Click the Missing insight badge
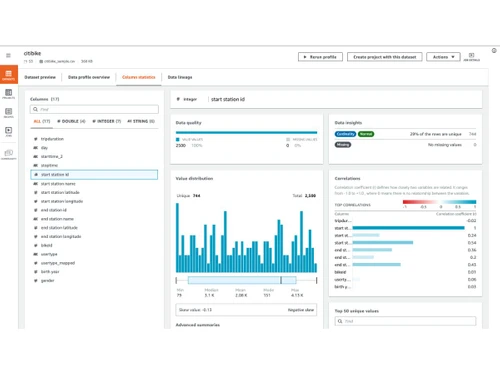 tap(343, 145)
